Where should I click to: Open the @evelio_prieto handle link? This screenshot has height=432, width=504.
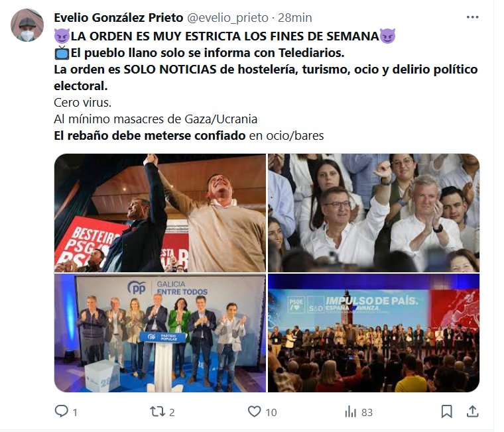pyautogui.click(x=227, y=18)
